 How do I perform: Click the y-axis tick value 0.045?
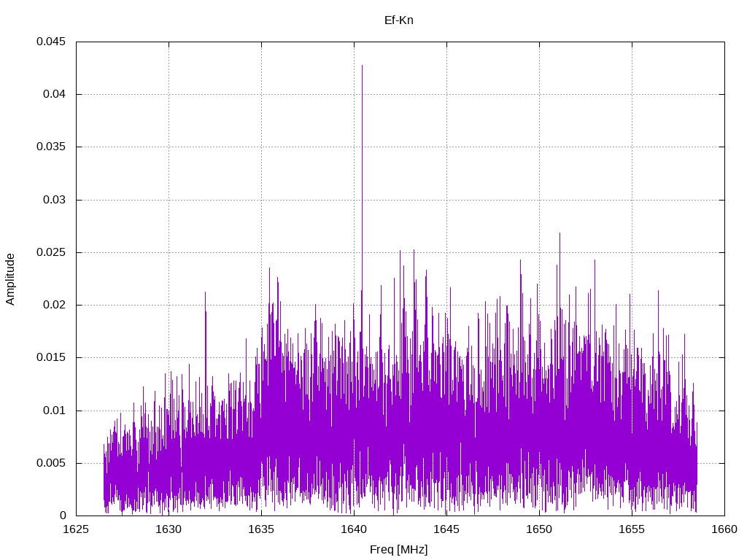click(x=51, y=42)
